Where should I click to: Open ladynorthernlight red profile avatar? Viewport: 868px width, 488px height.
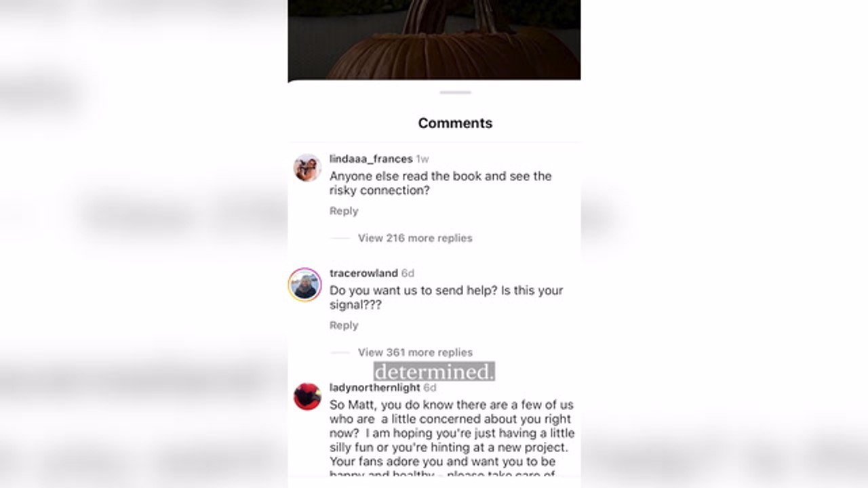(x=307, y=396)
